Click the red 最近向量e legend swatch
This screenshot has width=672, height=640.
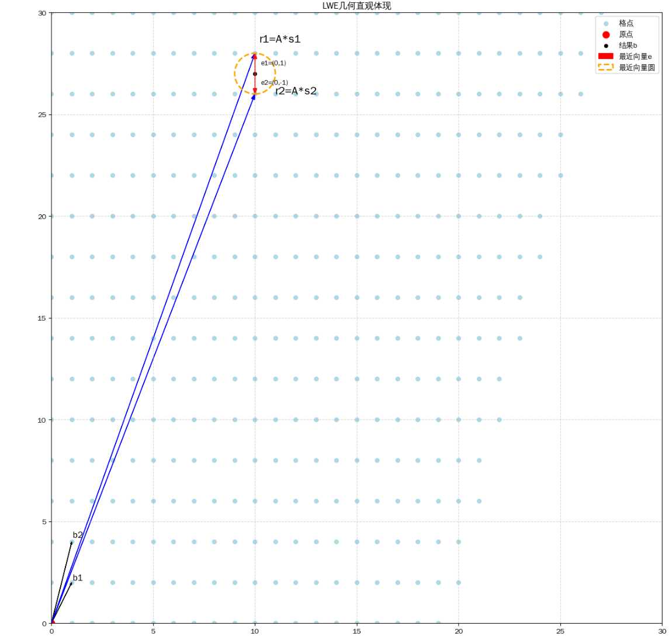click(x=605, y=56)
